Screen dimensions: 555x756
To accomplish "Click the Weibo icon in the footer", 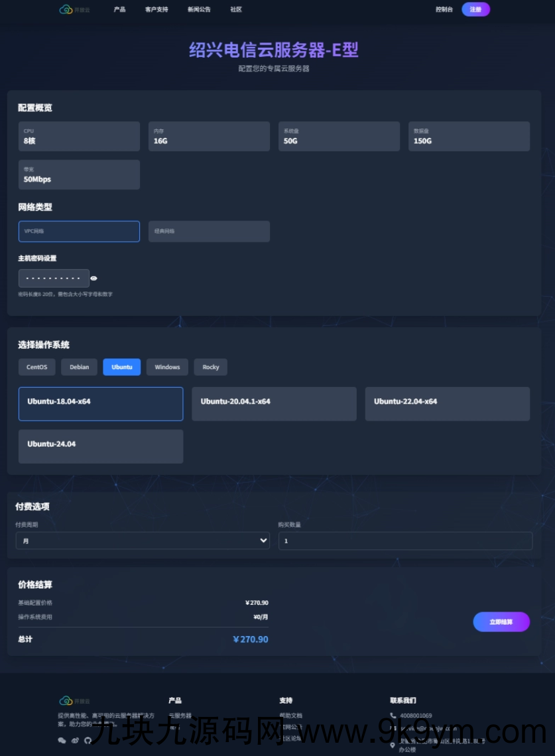I will click(75, 740).
